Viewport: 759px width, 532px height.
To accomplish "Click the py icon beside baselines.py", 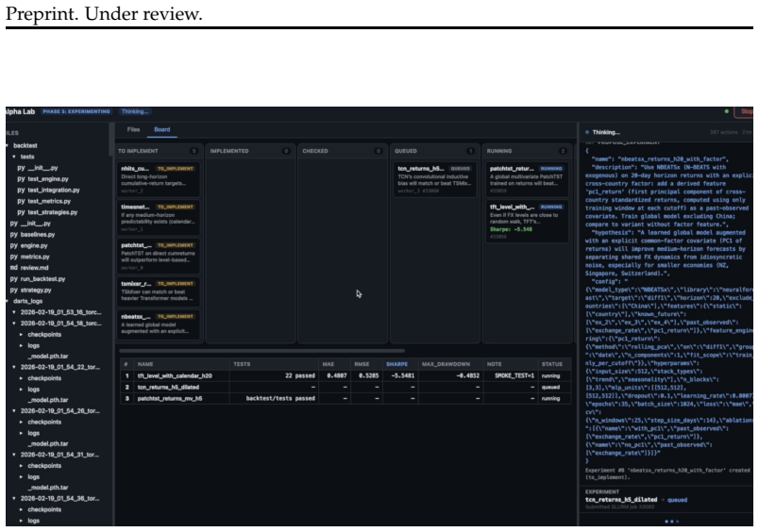I will coord(13,235).
